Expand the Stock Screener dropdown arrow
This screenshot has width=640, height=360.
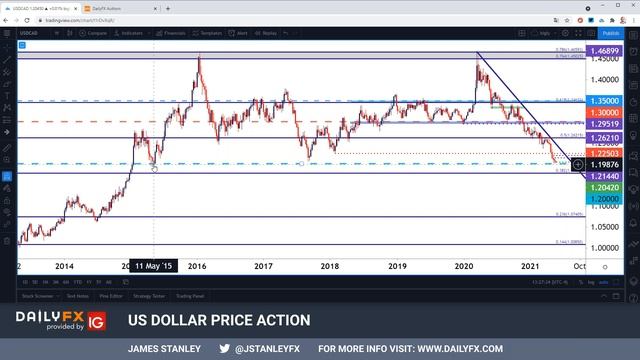[x=58, y=296]
